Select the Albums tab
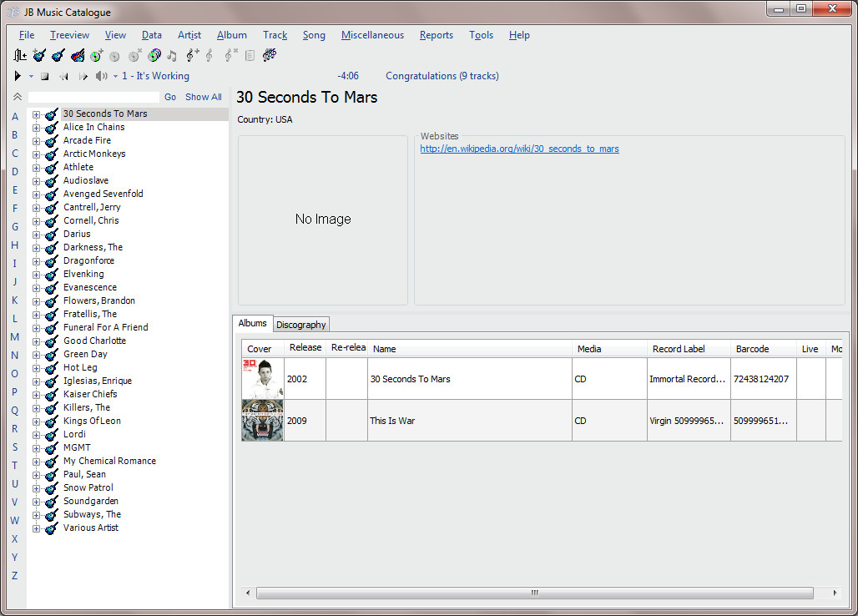 click(252, 323)
